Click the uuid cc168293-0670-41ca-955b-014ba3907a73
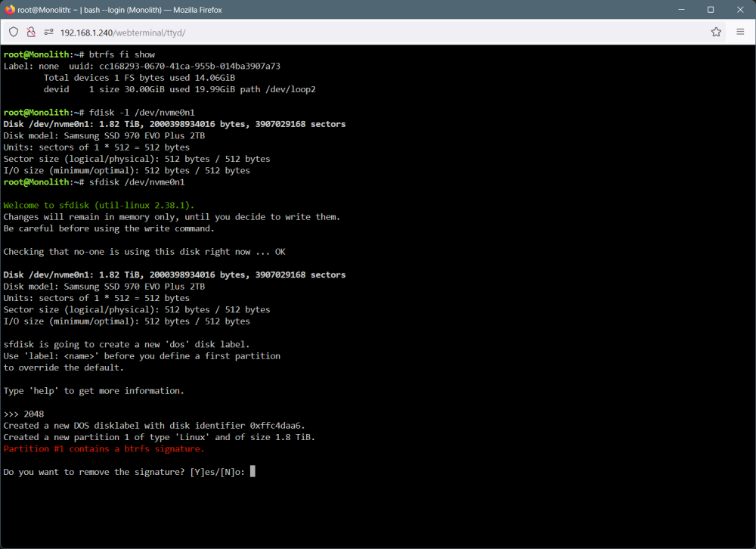The width and height of the screenshot is (756, 549). click(x=190, y=66)
